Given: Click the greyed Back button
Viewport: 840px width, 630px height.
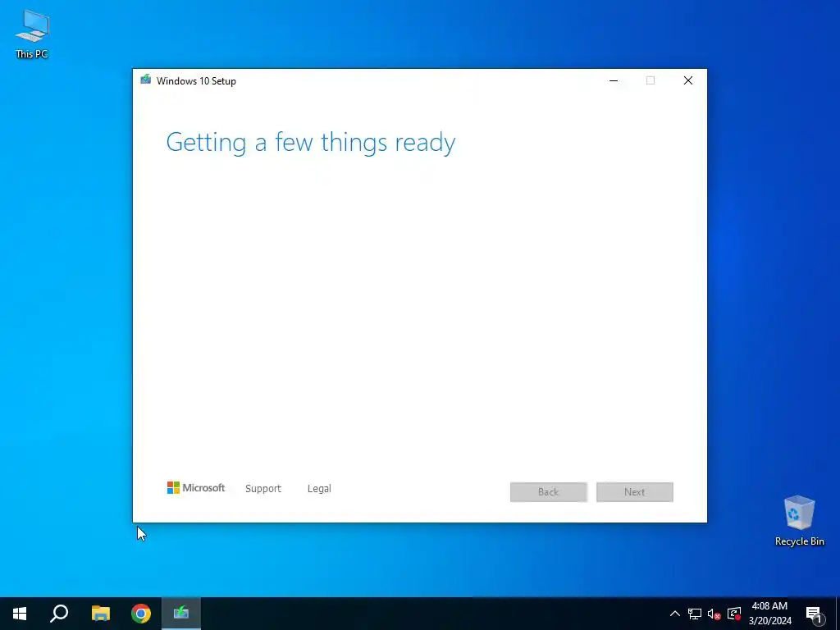Looking at the screenshot, I should tap(549, 492).
